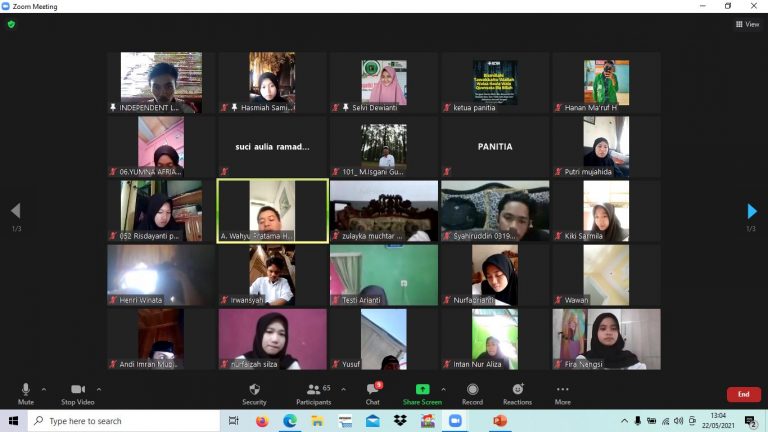The height and width of the screenshot is (432, 768).
Task: Open the Security shield icon
Action: coord(254,390)
